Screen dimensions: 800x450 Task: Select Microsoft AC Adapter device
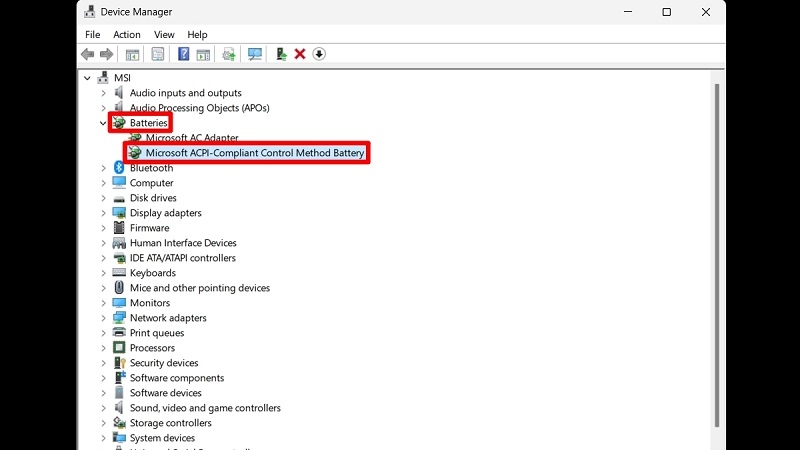click(192, 138)
